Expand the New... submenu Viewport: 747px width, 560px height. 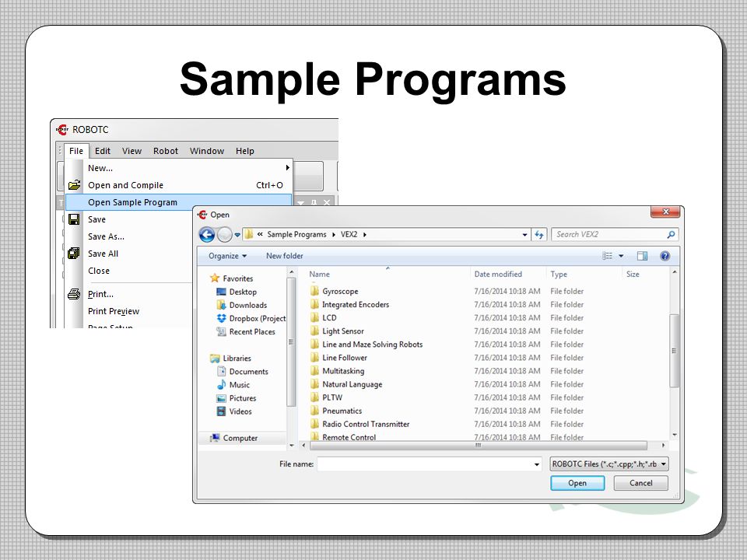click(x=179, y=168)
